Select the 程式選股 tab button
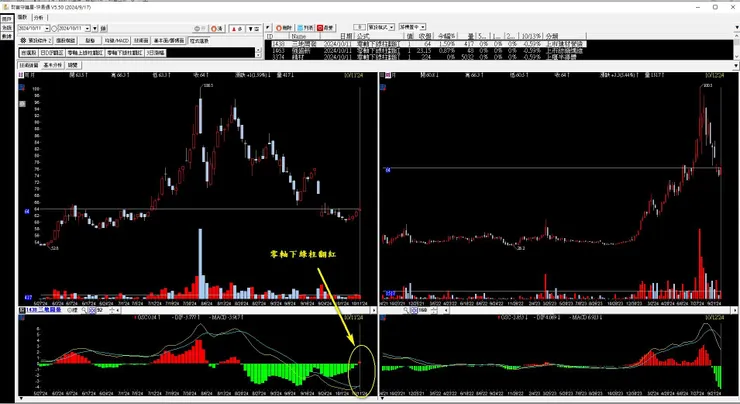The image size is (740, 404). pyautogui.click(x=199, y=41)
